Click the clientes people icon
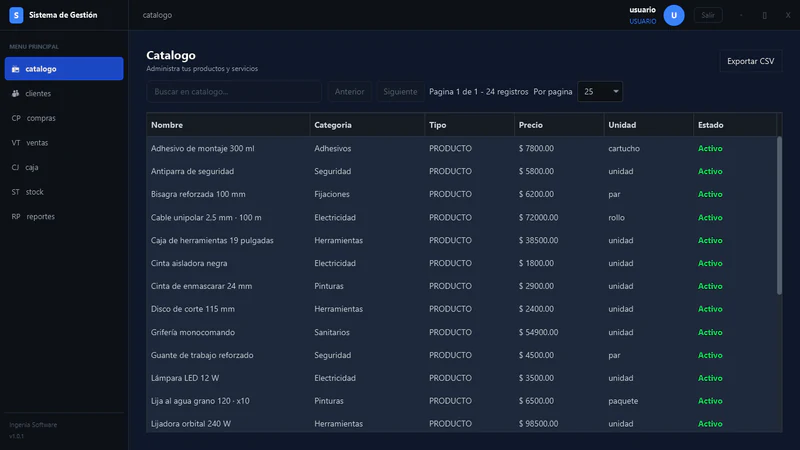This screenshot has width=800, height=450. tap(15, 93)
